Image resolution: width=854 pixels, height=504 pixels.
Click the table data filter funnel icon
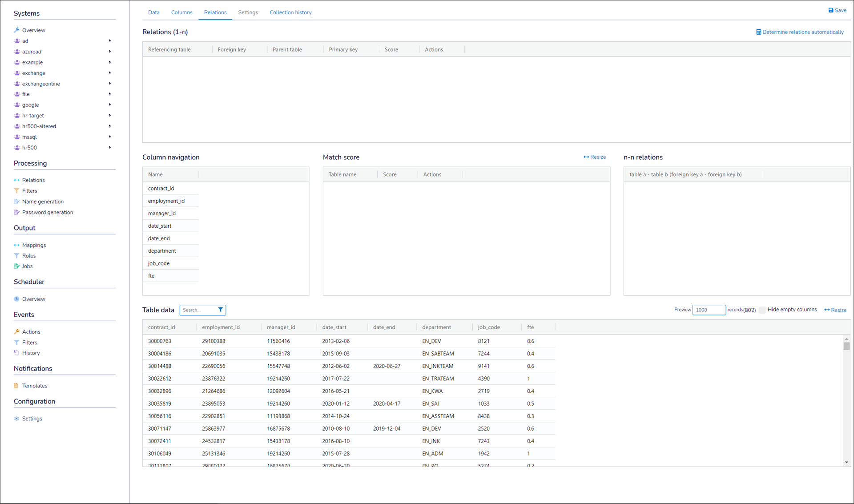pos(220,310)
